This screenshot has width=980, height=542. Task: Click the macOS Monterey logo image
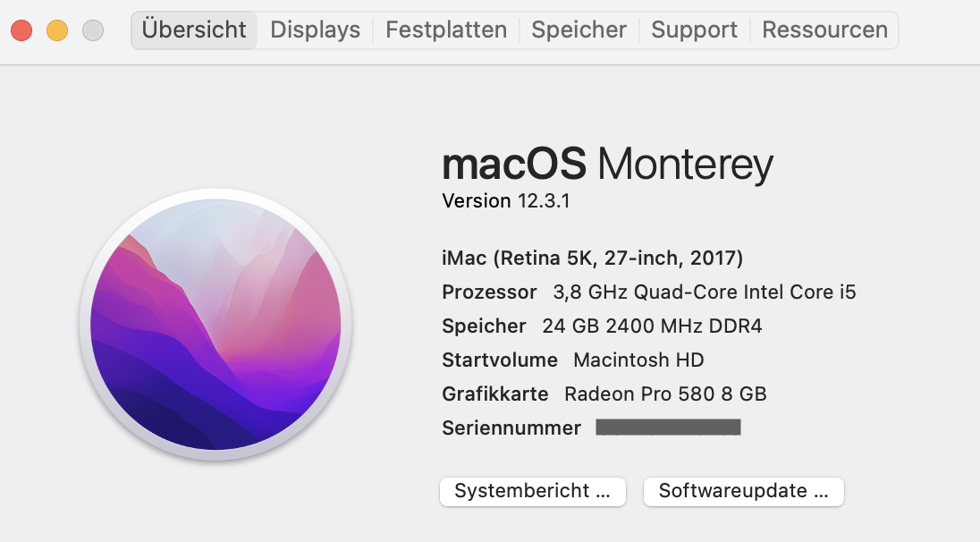[215, 325]
